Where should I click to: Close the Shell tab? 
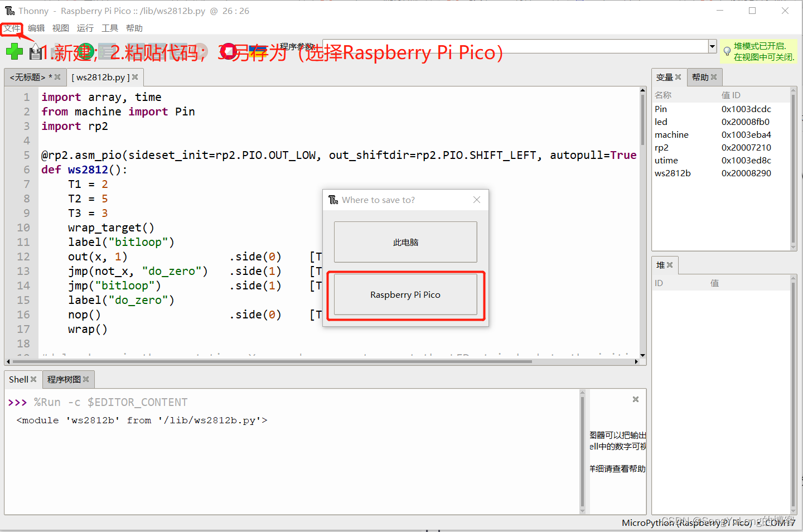[x=33, y=379]
